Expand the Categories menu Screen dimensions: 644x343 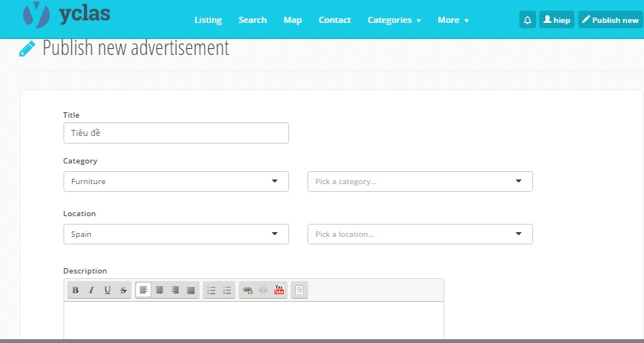[394, 20]
